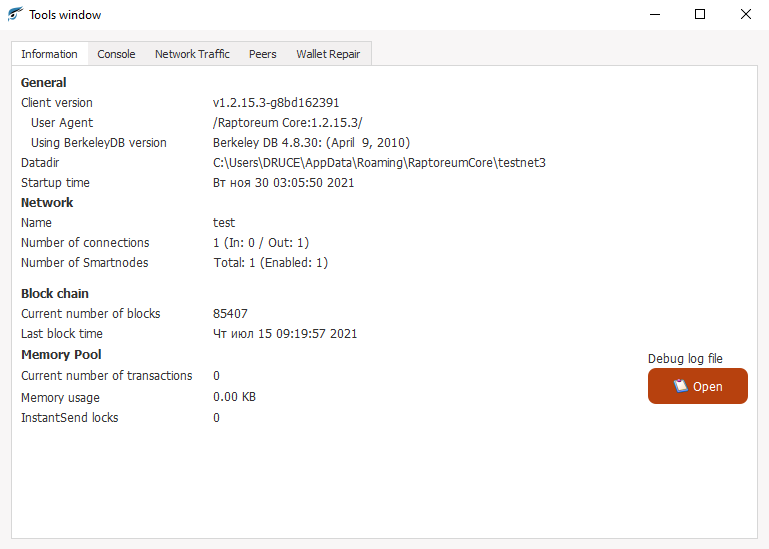Switch to the Information tab
Screen dimensions: 769x549
[x=50, y=54]
